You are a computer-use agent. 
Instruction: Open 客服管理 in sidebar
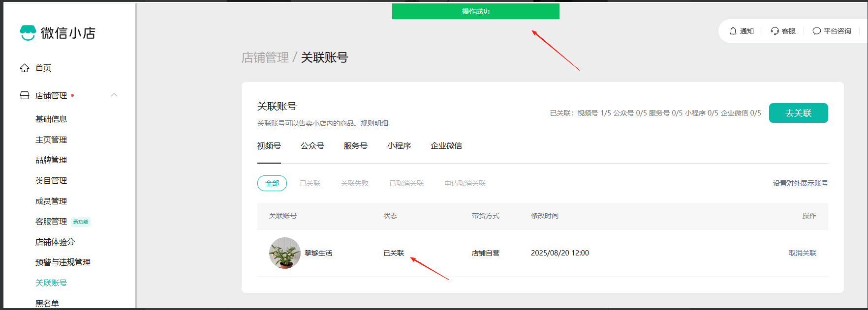point(51,222)
